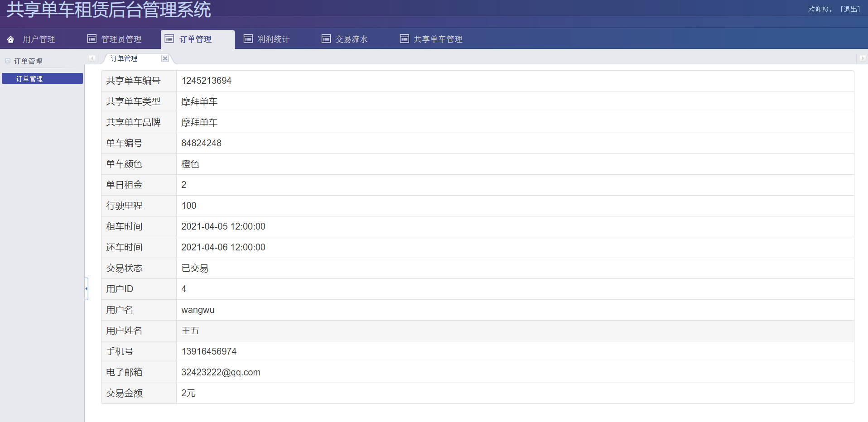
Task: Click the [退出] logout link
Action: (850, 9)
